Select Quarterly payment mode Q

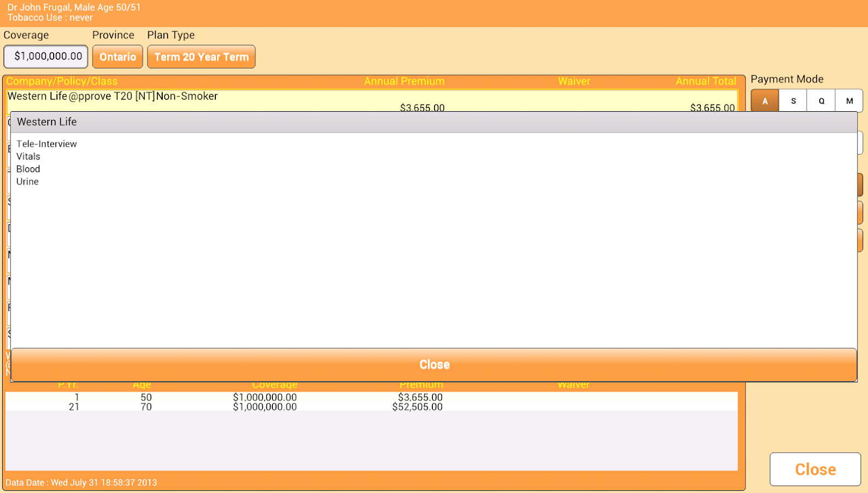point(821,101)
